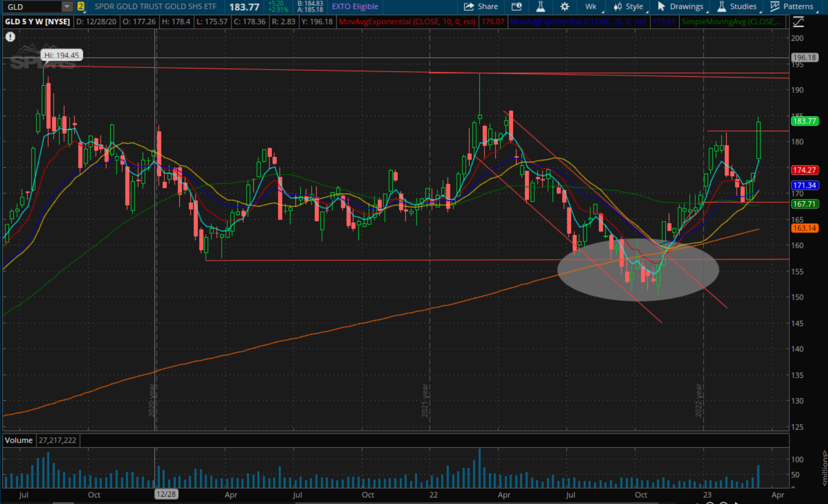
Task: Open the Drawings menu
Action: (x=680, y=7)
